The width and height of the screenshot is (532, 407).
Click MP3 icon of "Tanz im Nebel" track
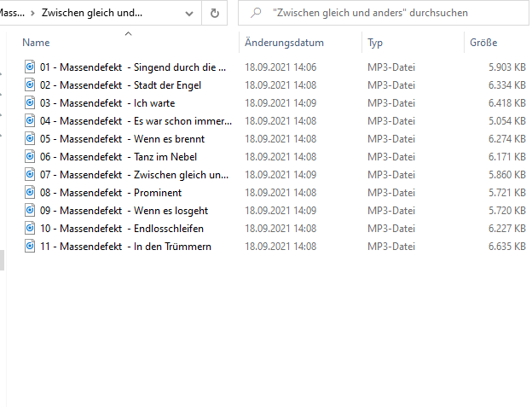click(30, 156)
